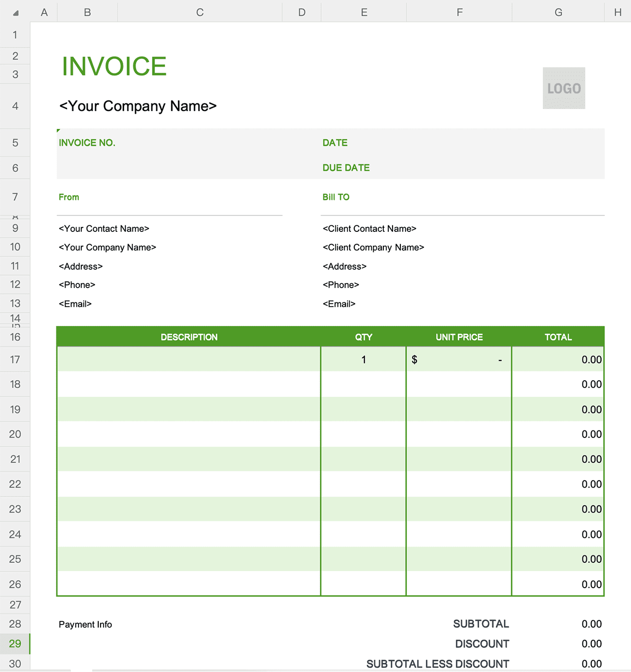Select column F header
The width and height of the screenshot is (631, 672).
pyautogui.click(x=459, y=12)
